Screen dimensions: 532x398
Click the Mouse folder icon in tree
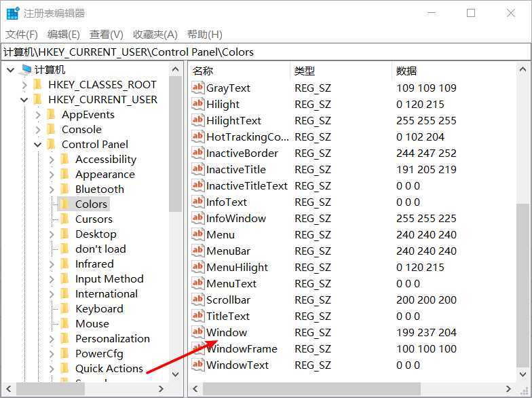(x=64, y=323)
